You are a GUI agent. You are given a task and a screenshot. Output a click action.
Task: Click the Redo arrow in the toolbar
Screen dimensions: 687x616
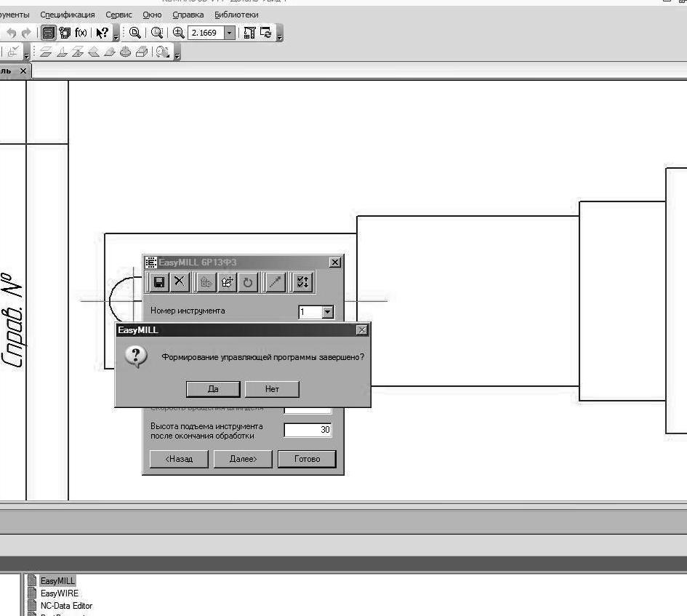tap(26, 33)
